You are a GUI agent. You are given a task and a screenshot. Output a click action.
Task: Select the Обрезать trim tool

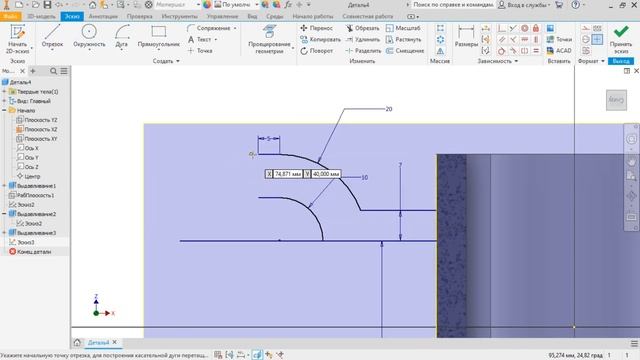[x=362, y=28]
